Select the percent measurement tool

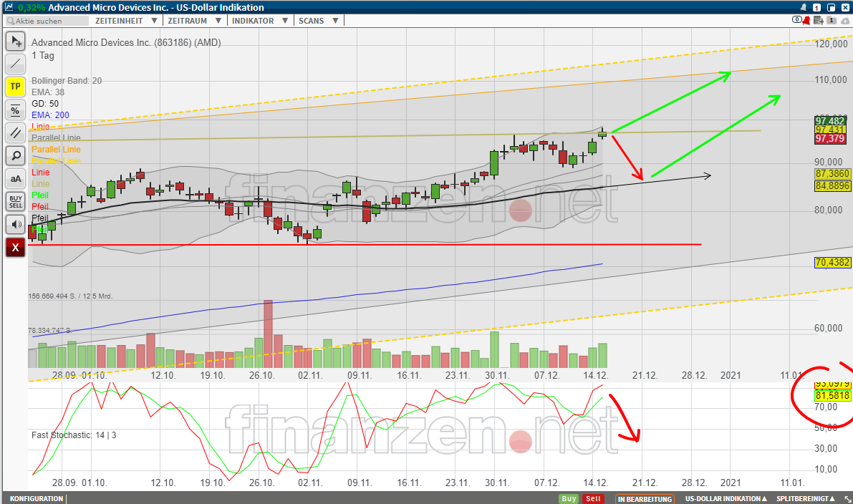[x=15, y=110]
